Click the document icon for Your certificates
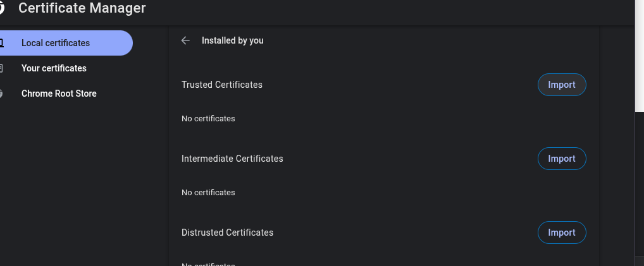Image resolution: width=644 pixels, height=266 pixels. click(2, 68)
